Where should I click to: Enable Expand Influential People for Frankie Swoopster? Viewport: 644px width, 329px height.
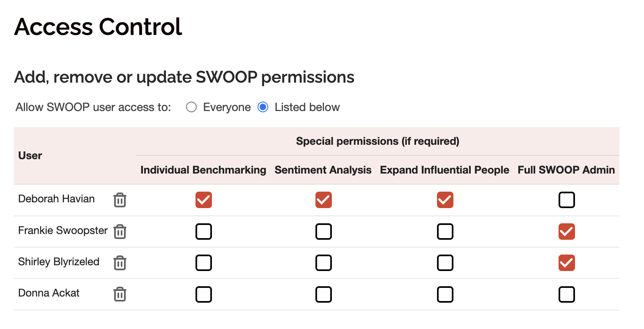click(x=445, y=232)
